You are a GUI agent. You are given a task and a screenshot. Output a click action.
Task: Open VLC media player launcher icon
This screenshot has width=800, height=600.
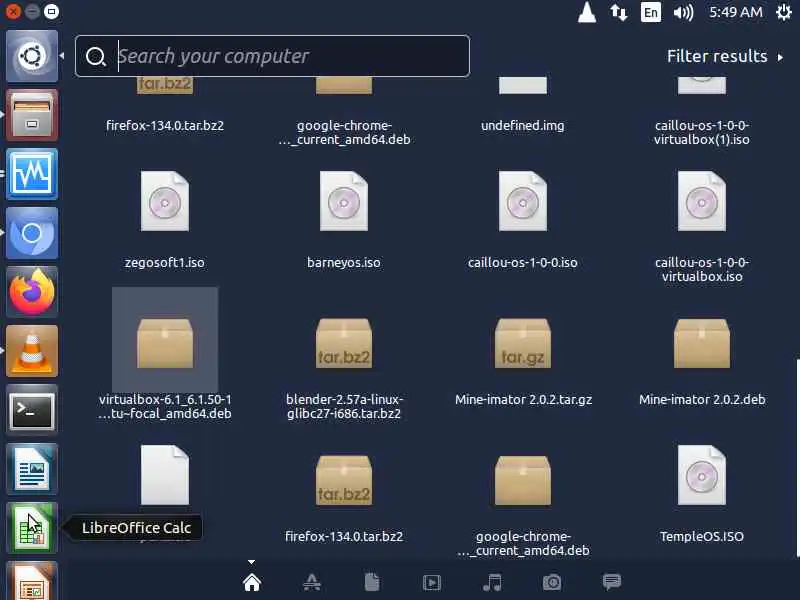point(32,351)
